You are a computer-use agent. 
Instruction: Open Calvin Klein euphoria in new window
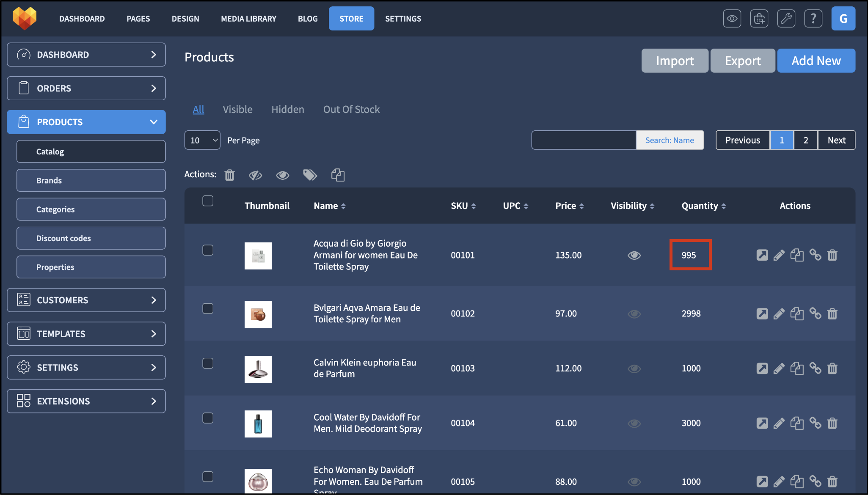[762, 368]
